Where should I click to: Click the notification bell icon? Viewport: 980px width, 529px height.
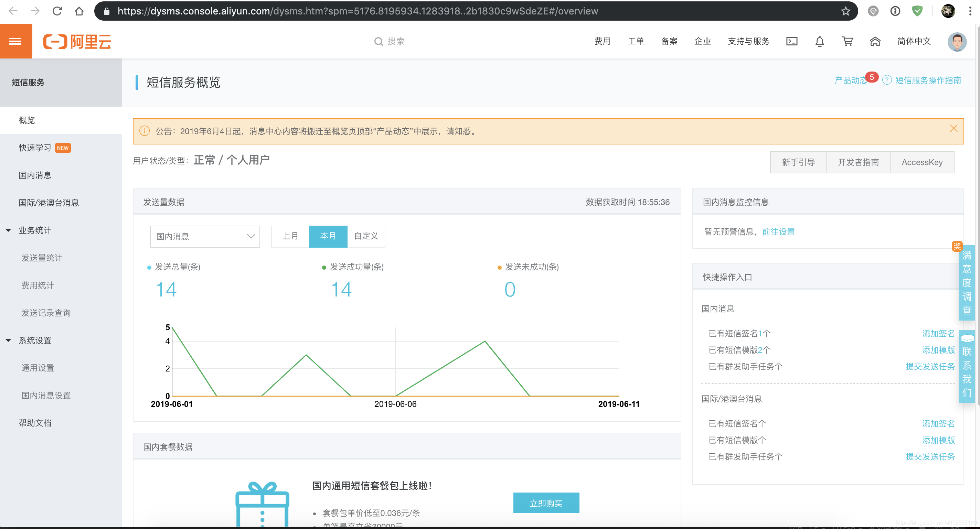819,42
